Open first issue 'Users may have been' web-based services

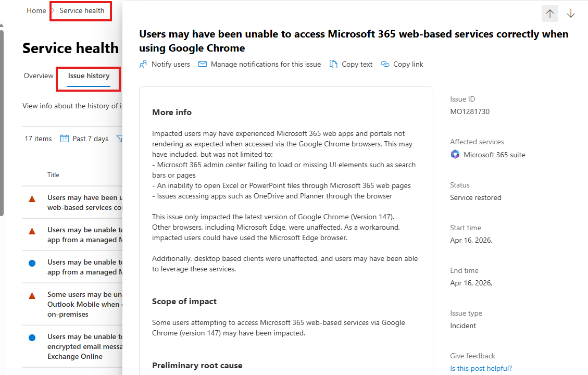[x=85, y=203]
